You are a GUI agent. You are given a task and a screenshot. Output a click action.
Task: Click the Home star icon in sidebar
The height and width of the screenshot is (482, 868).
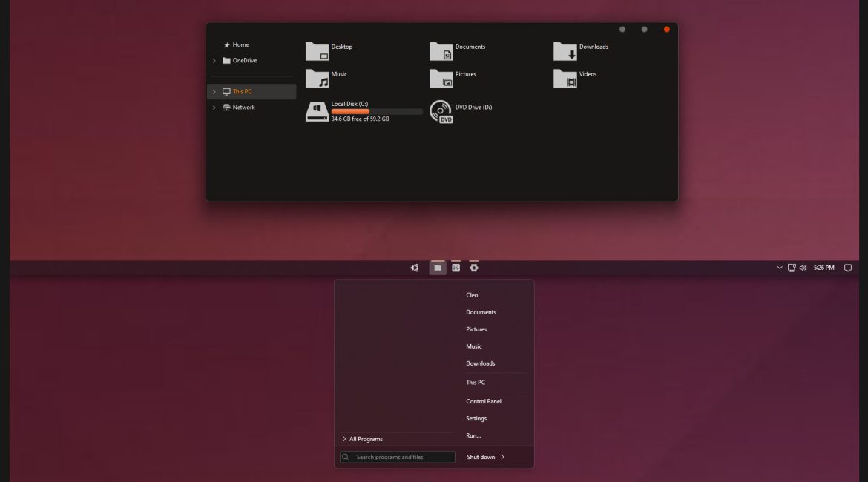tap(226, 44)
